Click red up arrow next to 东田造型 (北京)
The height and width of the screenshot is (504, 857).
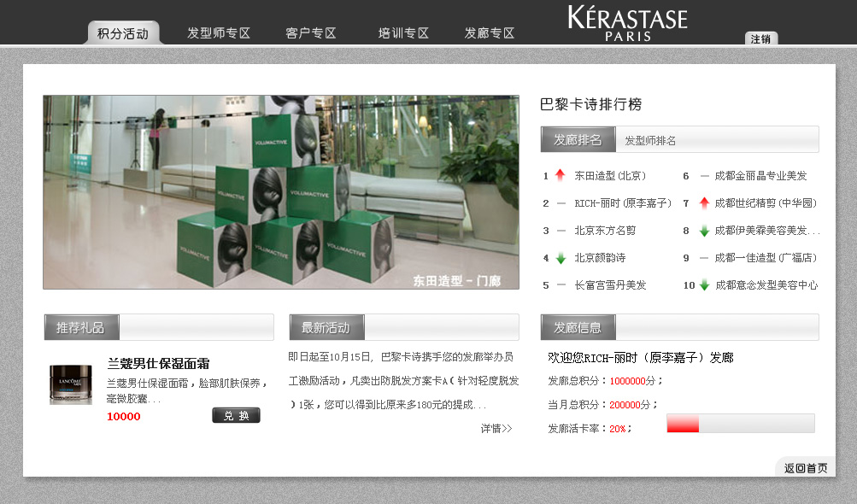coord(560,175)
